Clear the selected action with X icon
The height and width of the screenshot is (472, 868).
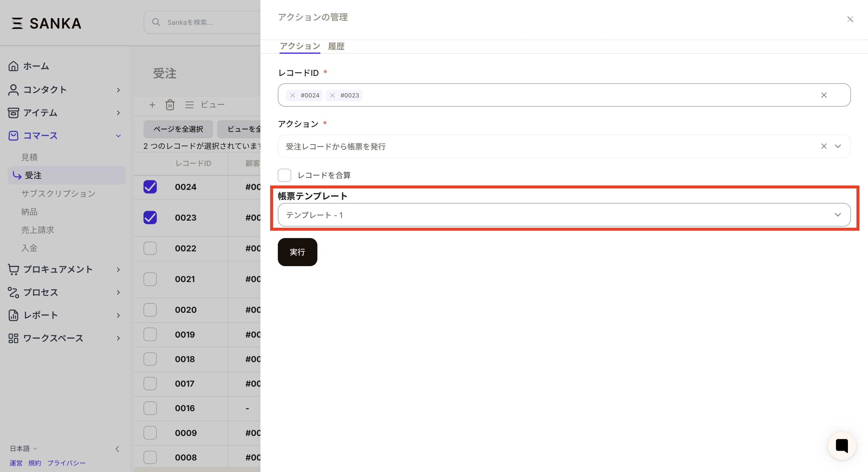pyautogui.click(x=823, y=146)
